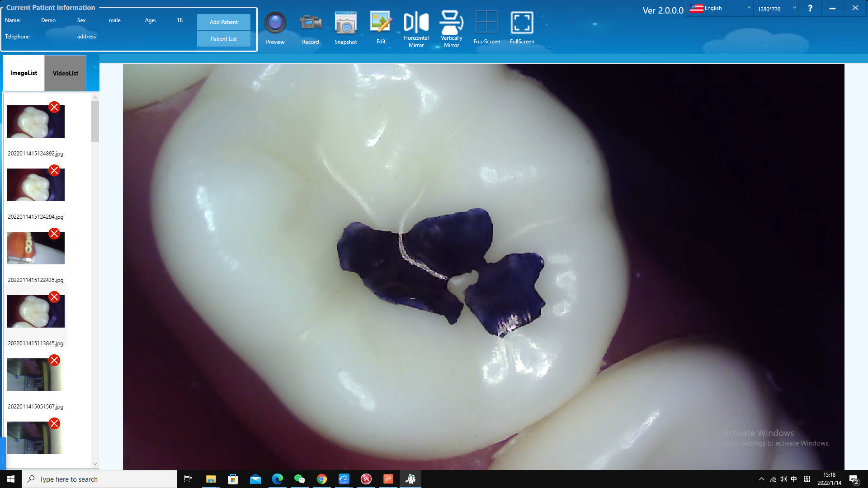Screen dimensions: 868x488
Task: Enter FullScreen display mode
Action: [522, 23]
